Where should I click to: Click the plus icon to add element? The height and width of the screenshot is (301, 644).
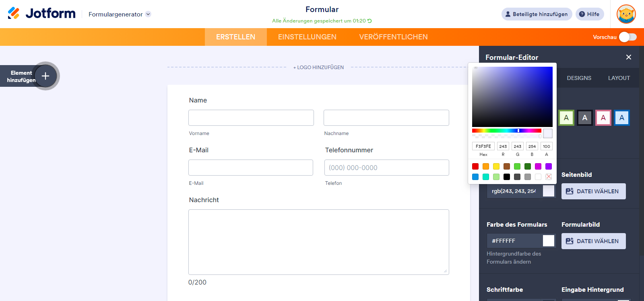coord(45,76)
